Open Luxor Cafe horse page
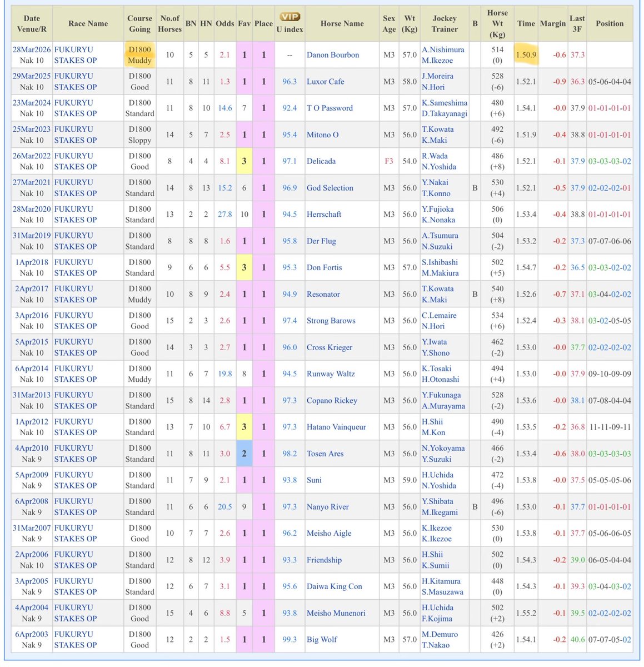The height and width of the screenshot is (667, 644). (x=326, y=82)
